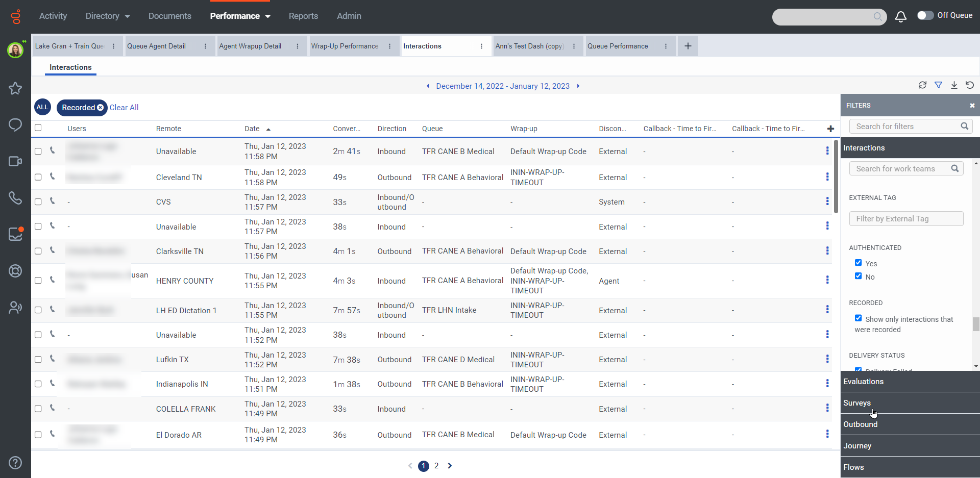Switch to Agent Wrapup Detail tab

coord(250,46)
